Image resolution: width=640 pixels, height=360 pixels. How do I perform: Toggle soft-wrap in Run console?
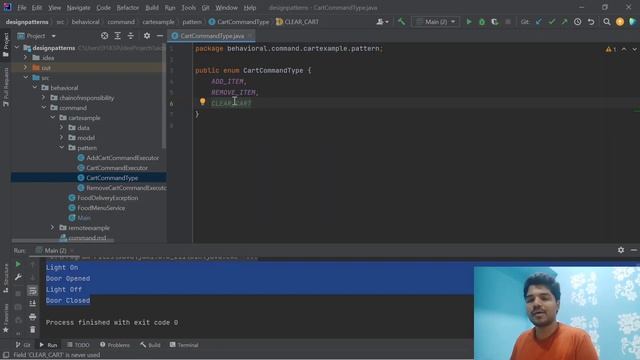[x=33, y=291]
